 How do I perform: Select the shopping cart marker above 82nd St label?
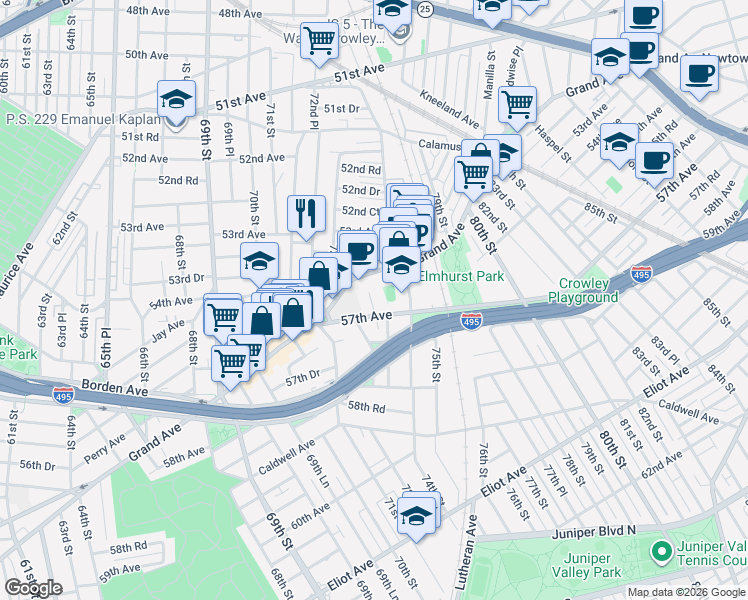[473, 175]
